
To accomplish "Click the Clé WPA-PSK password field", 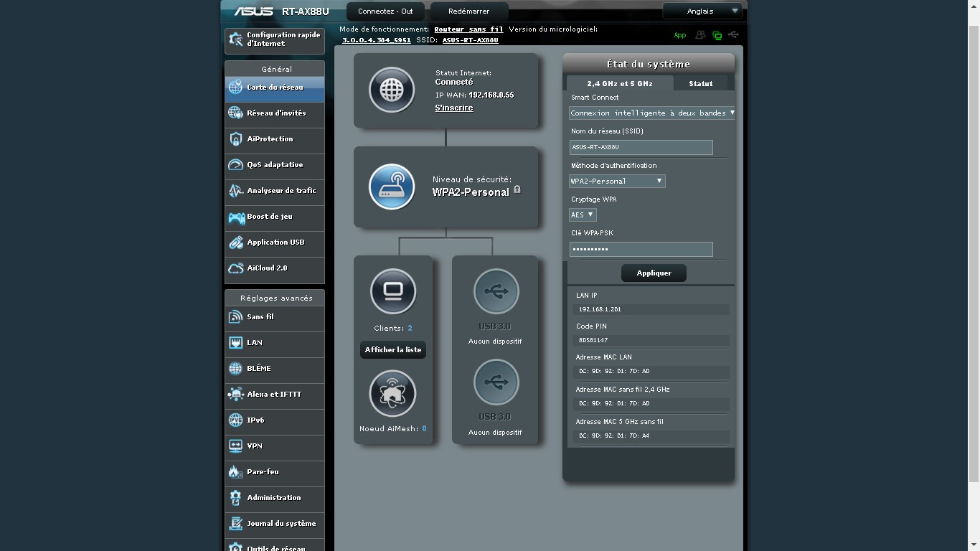I will 641,249.
